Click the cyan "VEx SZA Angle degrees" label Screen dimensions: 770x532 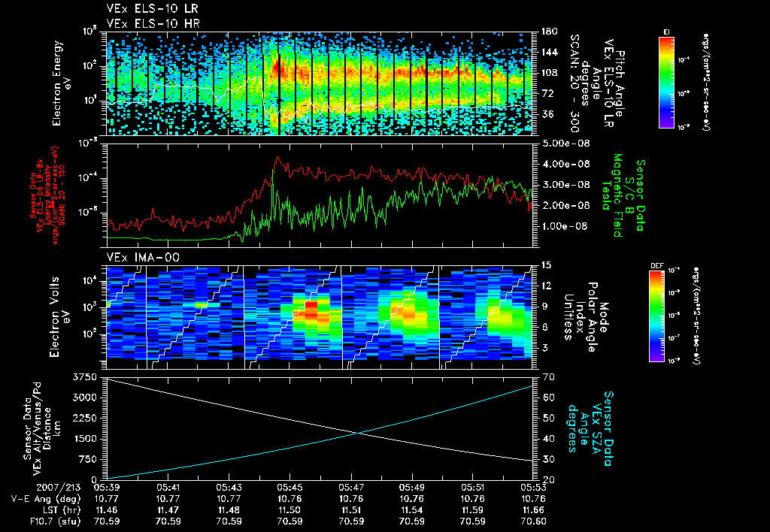pos(584,428)
